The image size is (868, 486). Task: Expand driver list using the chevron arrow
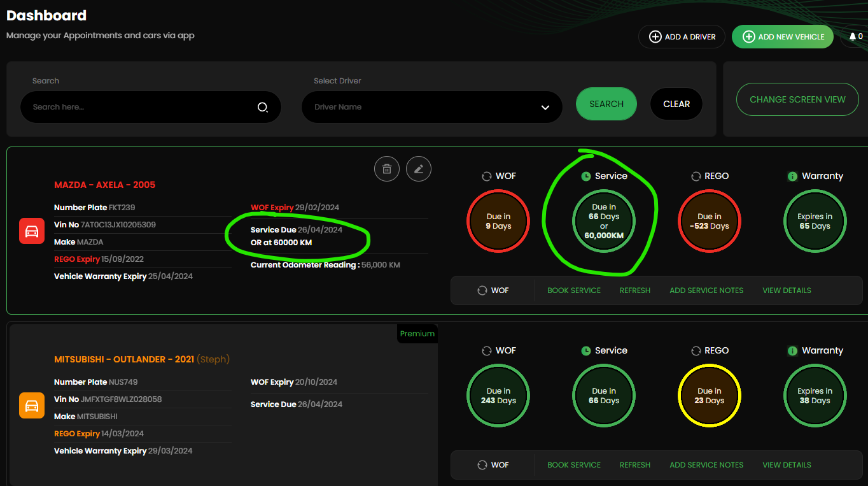545,108
